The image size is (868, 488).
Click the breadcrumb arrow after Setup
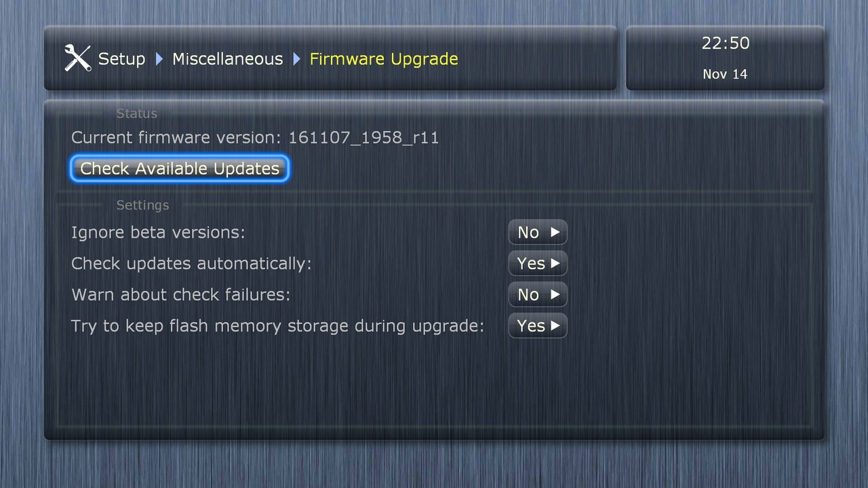point(159,59)
